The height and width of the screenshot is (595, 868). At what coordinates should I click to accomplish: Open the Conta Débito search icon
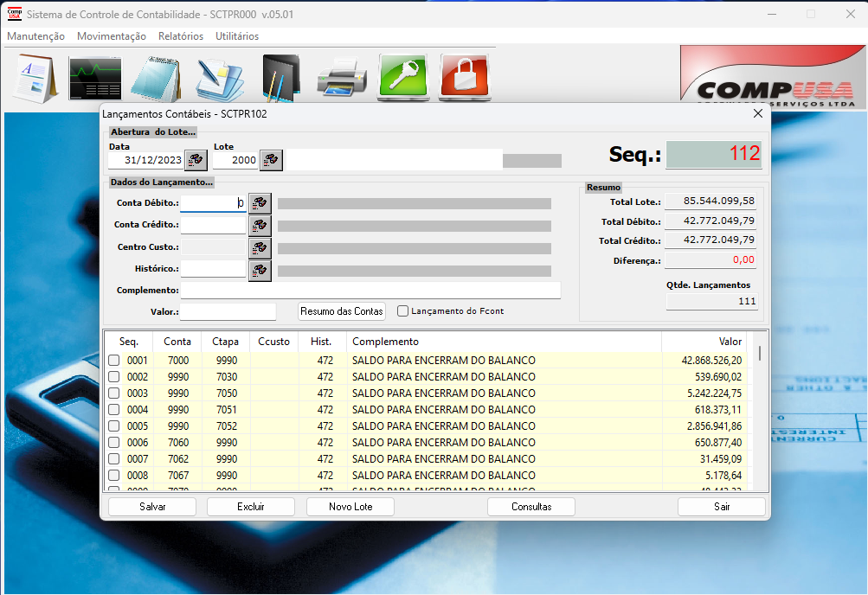pos(260,203)
